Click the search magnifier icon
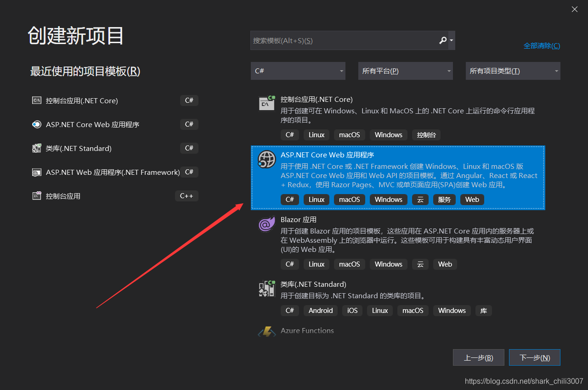This screenshot has width=588, height=390. 443,40
